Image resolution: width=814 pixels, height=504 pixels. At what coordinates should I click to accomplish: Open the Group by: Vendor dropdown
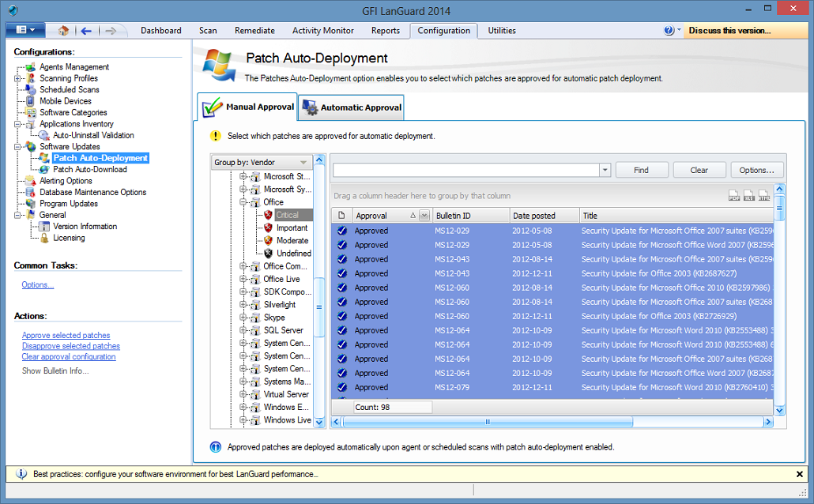pyautogui.click(x=261, y=162)
